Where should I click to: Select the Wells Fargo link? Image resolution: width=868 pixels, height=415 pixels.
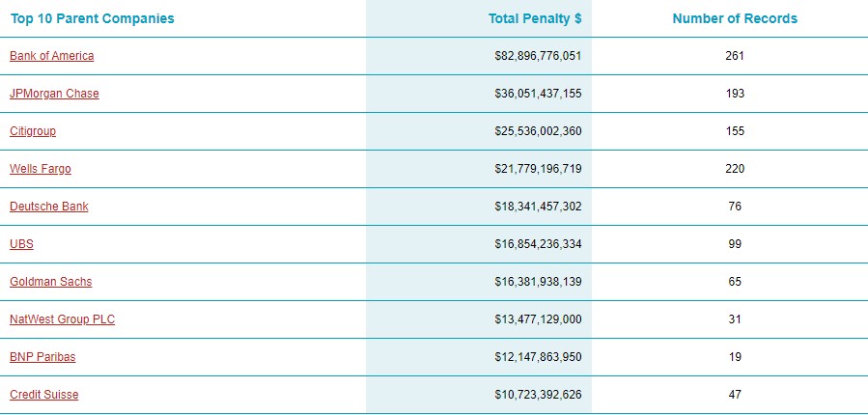41,169
